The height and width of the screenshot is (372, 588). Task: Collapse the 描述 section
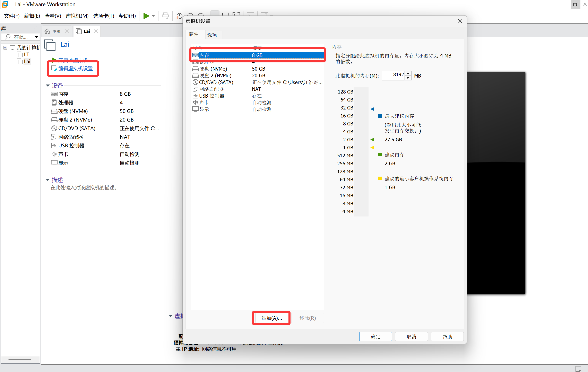48,180
